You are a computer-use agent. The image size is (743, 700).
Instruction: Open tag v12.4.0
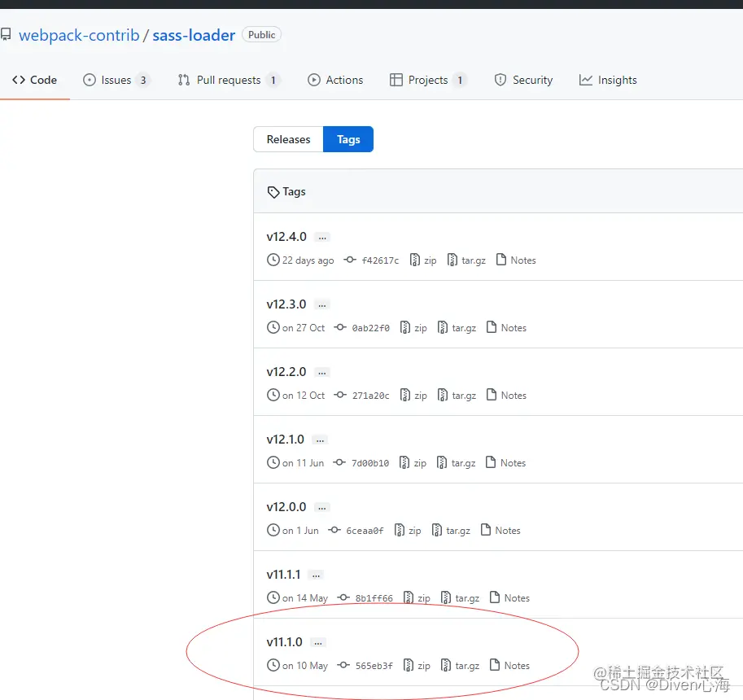(x=286, y=237)
